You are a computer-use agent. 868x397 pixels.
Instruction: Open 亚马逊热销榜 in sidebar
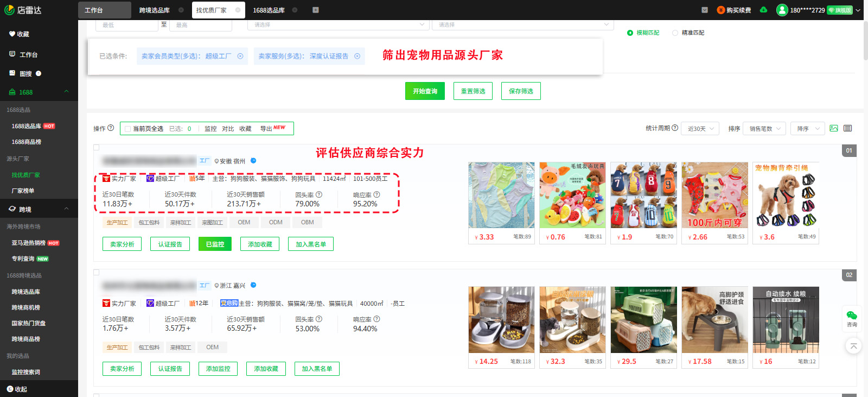pos(29,243)
